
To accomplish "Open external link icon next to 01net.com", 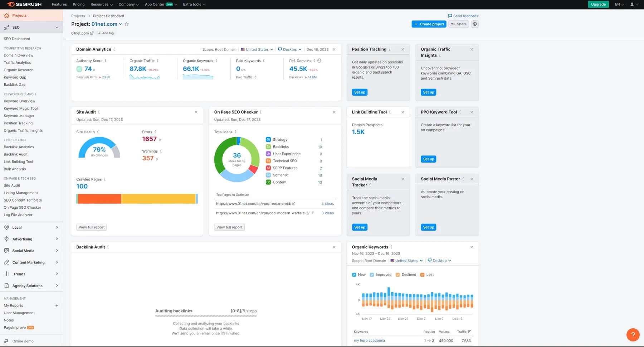I will 92,33.
